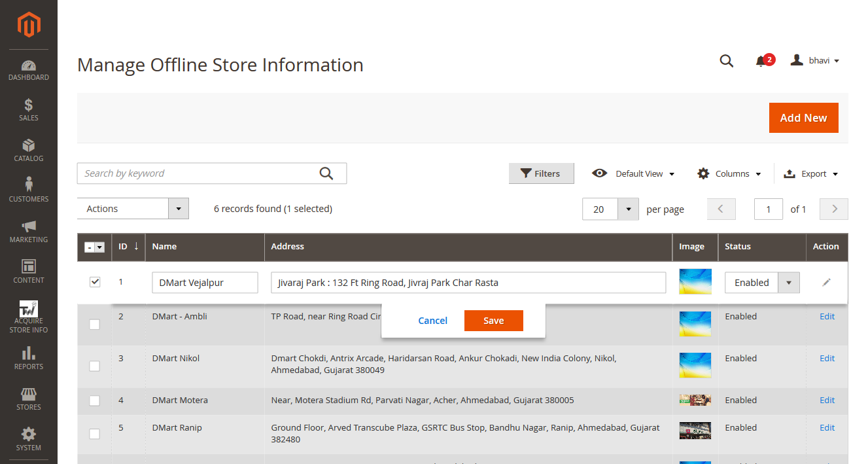Open the Columns dropdown
868x464 pixels.
coord(729,173)
